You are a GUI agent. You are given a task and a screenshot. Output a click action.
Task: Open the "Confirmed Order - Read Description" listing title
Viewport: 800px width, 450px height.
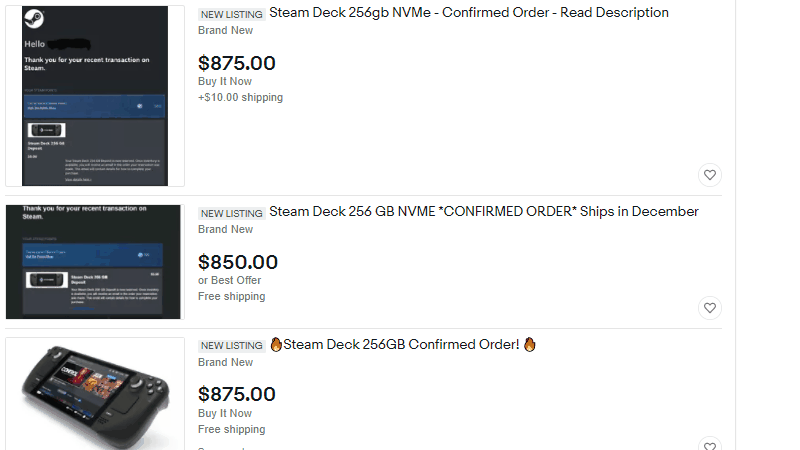[469, 13]
